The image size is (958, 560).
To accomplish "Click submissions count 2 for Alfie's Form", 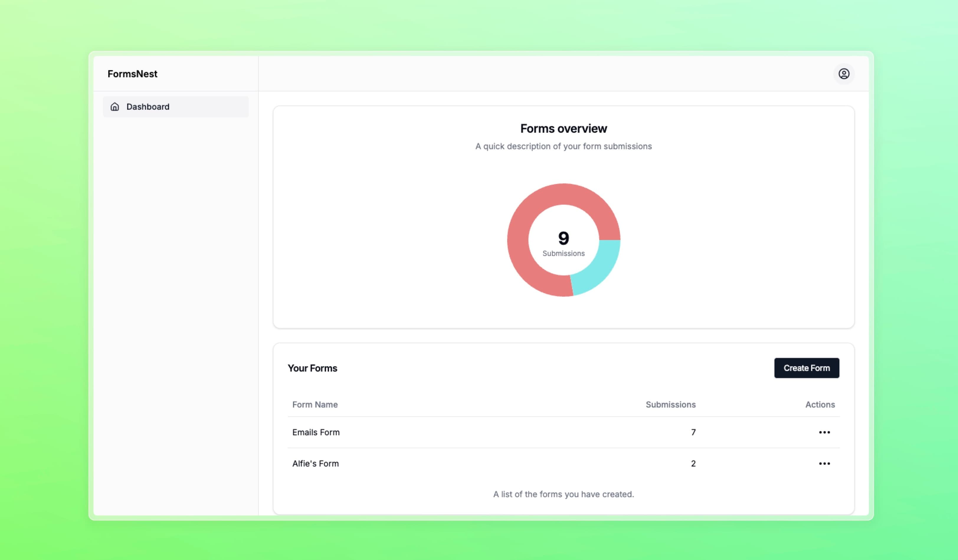I will (693, 464).
